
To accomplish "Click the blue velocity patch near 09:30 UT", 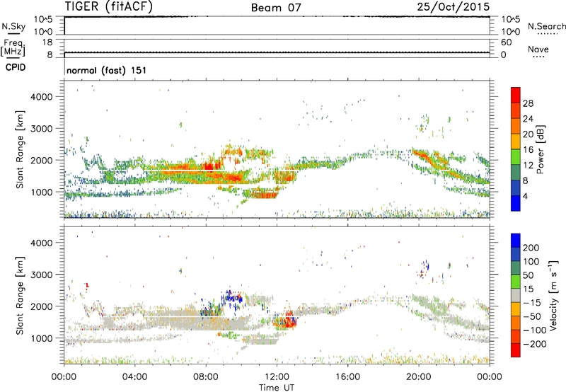I will coord(233,297).
